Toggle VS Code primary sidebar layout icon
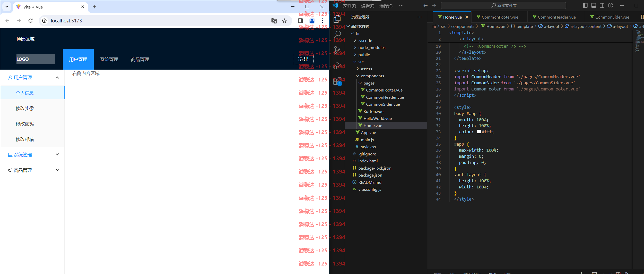The width and height of the screenshot is (644, 274). (x=585, y=5)
